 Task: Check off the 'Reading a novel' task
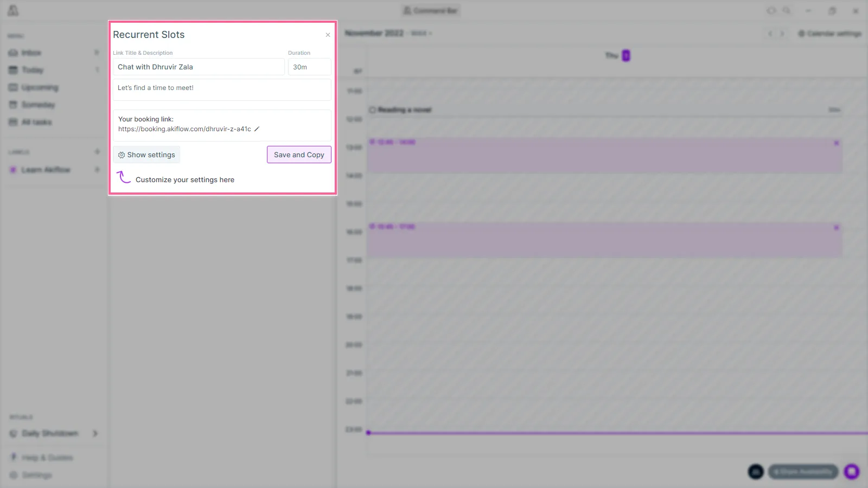373,110
